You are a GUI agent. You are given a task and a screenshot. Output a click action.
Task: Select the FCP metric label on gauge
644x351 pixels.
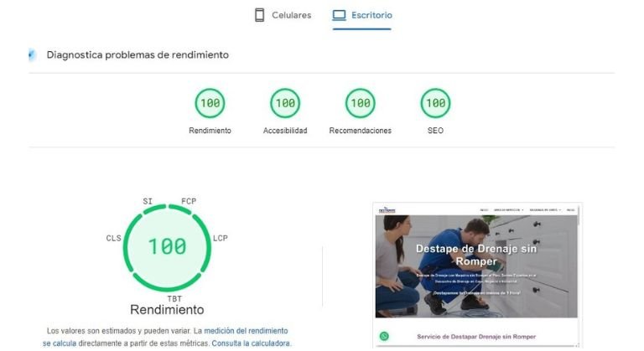[189, 202]
